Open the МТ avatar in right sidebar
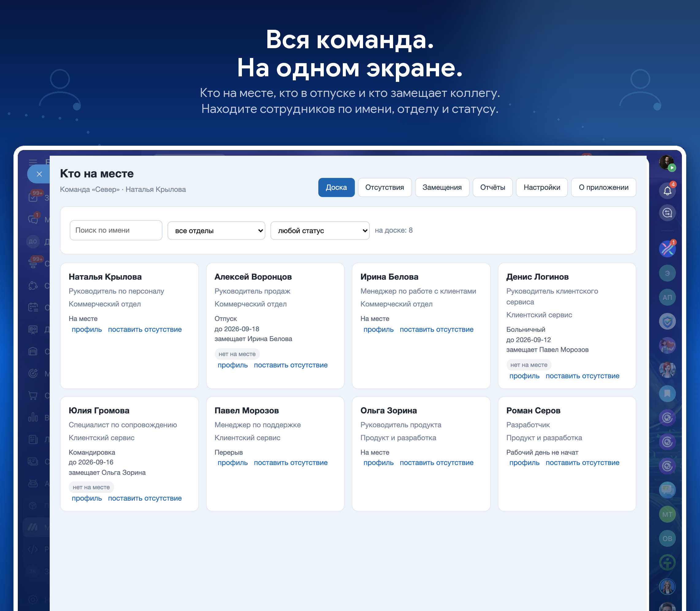The height and width of the screenshot is (611, 700). (667, 514)
